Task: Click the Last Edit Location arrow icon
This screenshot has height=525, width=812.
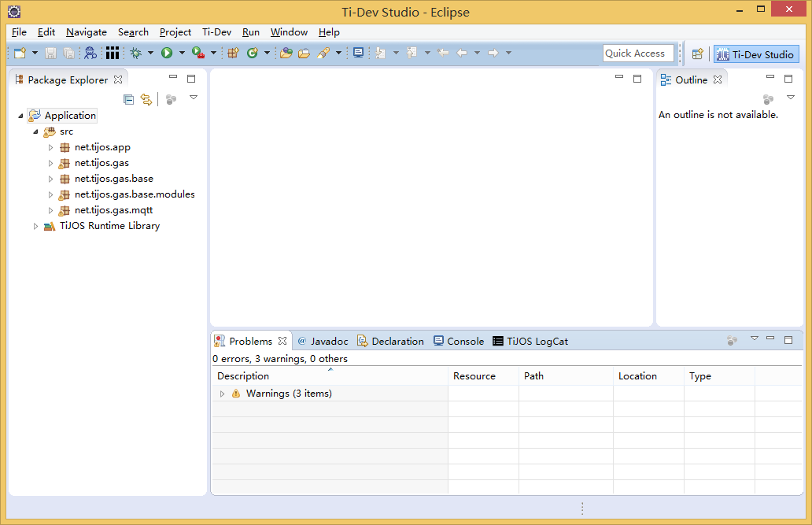Action: (443, 53)
